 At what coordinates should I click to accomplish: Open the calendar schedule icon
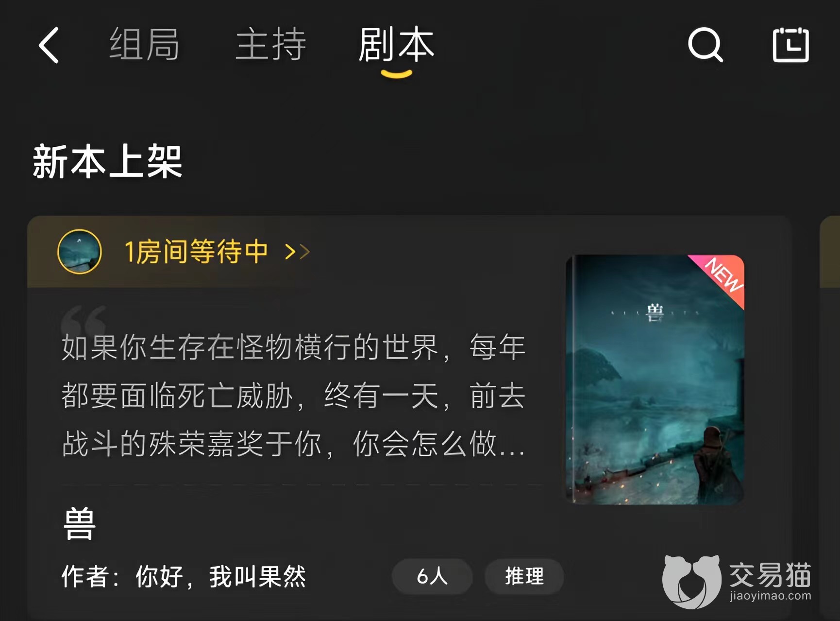pos(790,45)
